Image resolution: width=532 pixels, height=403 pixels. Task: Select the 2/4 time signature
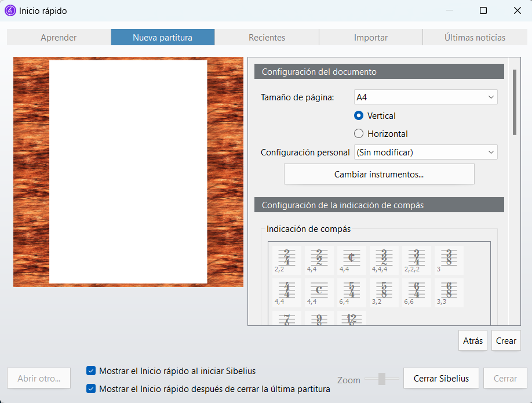286,260
